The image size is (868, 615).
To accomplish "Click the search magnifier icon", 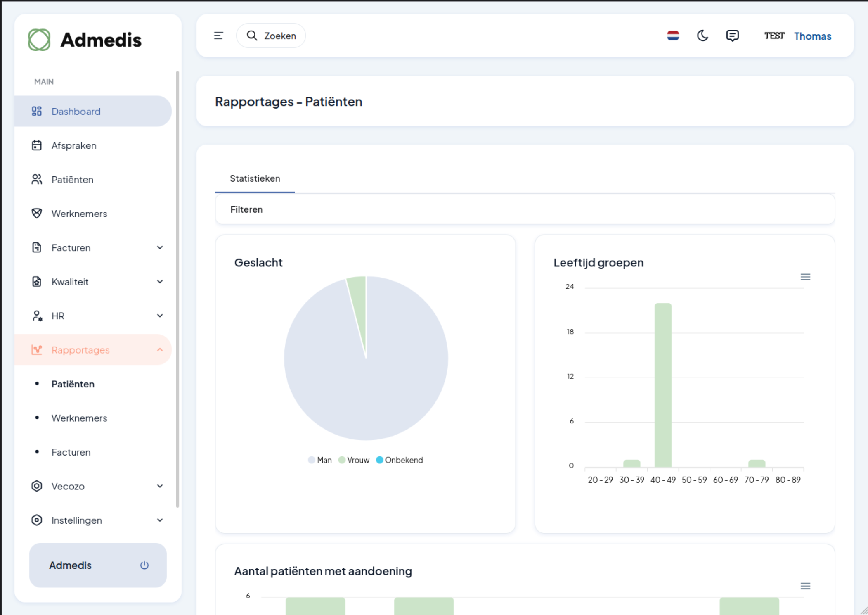I will [x=252, y=36].
